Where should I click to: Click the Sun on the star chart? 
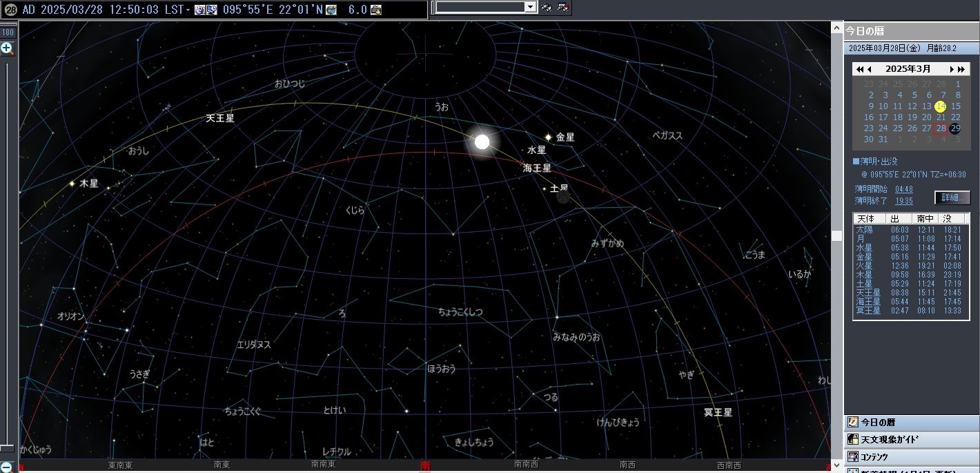[482, 142]
